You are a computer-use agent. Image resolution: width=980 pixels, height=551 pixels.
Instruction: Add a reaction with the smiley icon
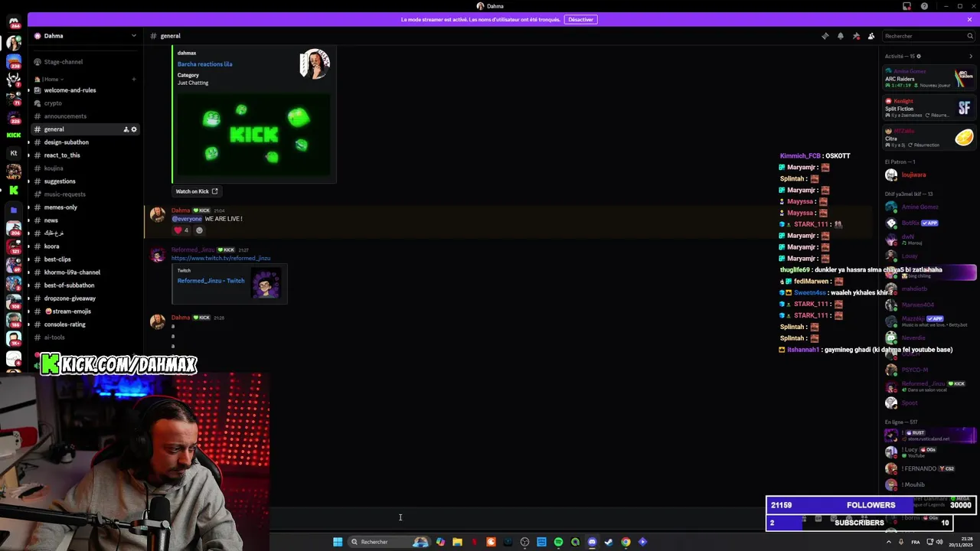(x=199, y=230)
